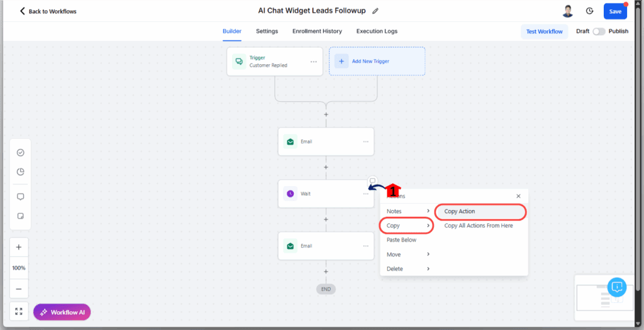This screenshot has height=330, width=644.
Task: Click the checkmark circle sidebar icon
Action: point(20,153)
